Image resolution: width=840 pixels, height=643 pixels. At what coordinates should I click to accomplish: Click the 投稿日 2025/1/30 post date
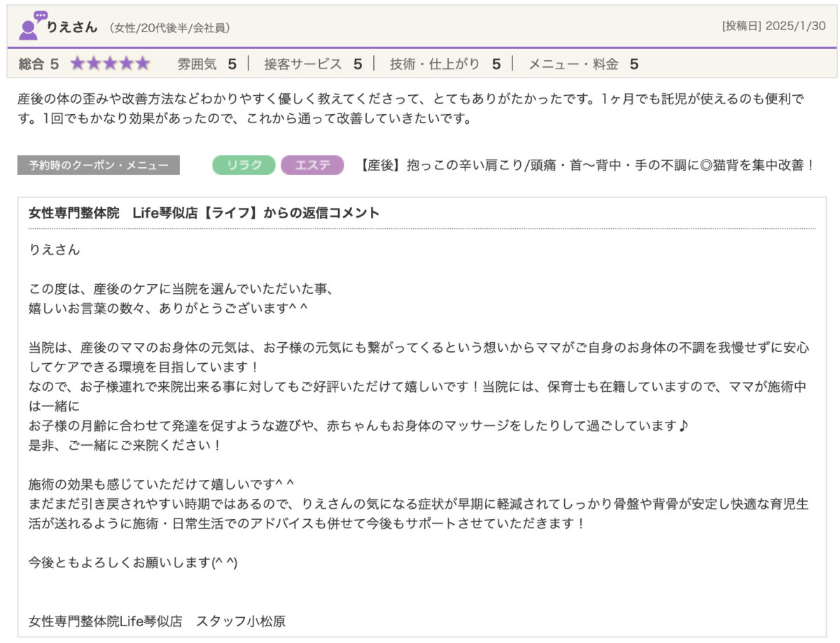click(773, 26)
